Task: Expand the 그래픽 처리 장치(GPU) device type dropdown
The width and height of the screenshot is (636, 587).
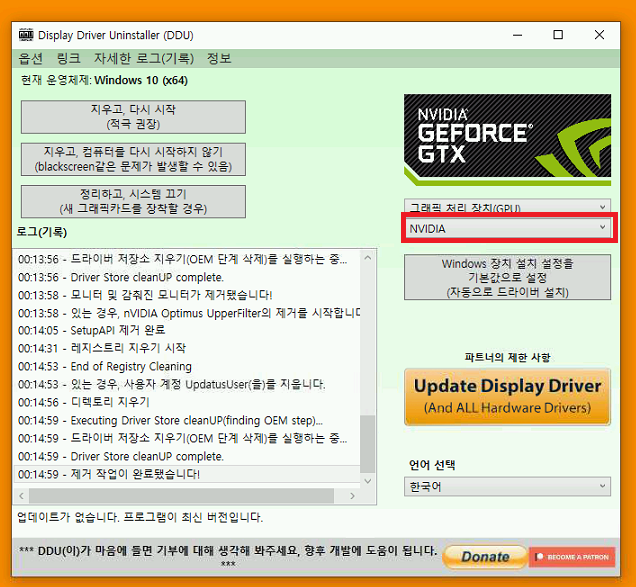Action: pyautogui.click(x=507, y=206)
